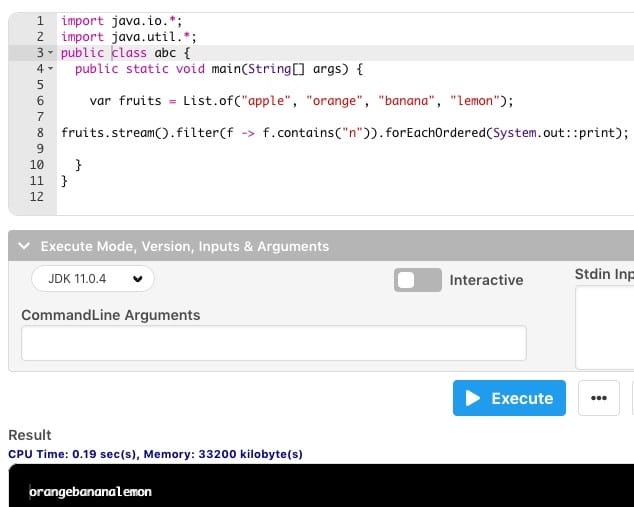This screenshot has width=634, height=507.
Task: Click line number 1 in the gutter
Action: (39, 20)
